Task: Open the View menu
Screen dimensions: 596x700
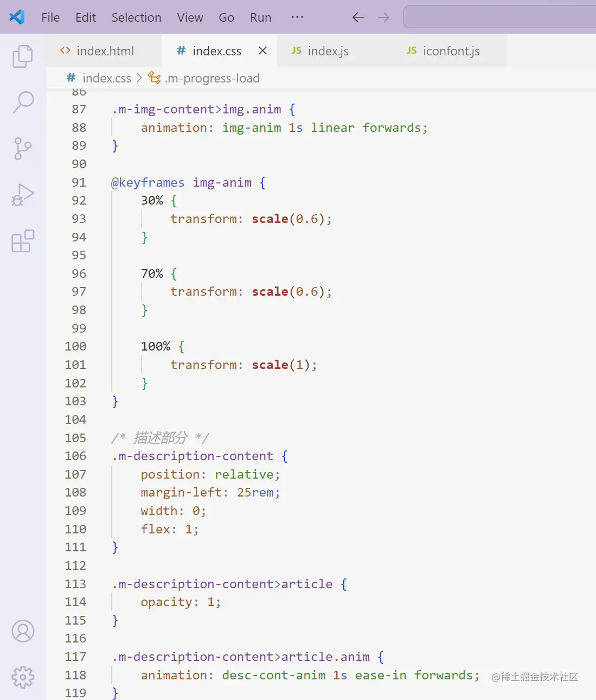Action: 190,17
